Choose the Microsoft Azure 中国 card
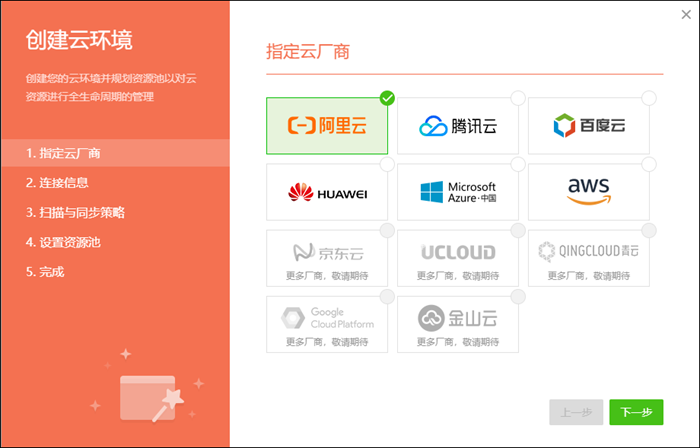Screen dimensions: 700x448 click(458, 192)
